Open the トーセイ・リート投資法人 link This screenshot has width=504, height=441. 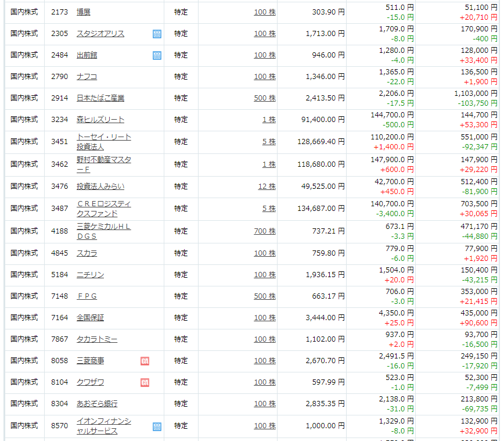(x=104, y=142)
